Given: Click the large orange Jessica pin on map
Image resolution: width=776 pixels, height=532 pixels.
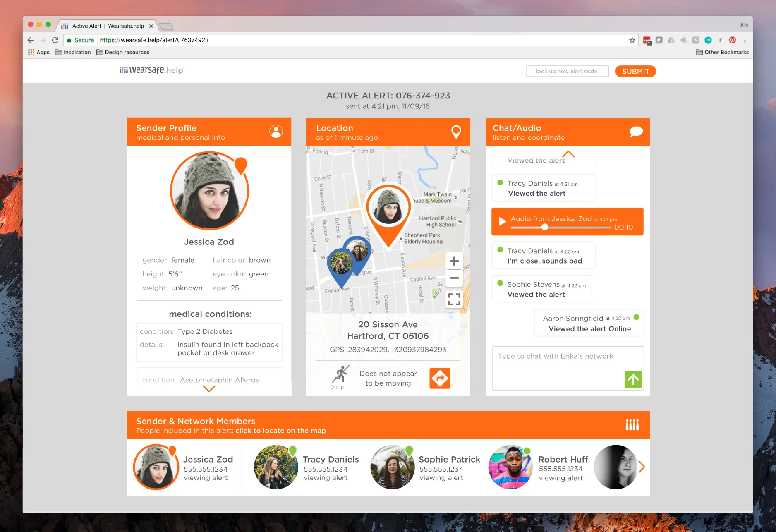Looking at the screenshot, I should (x=388, y=215).
